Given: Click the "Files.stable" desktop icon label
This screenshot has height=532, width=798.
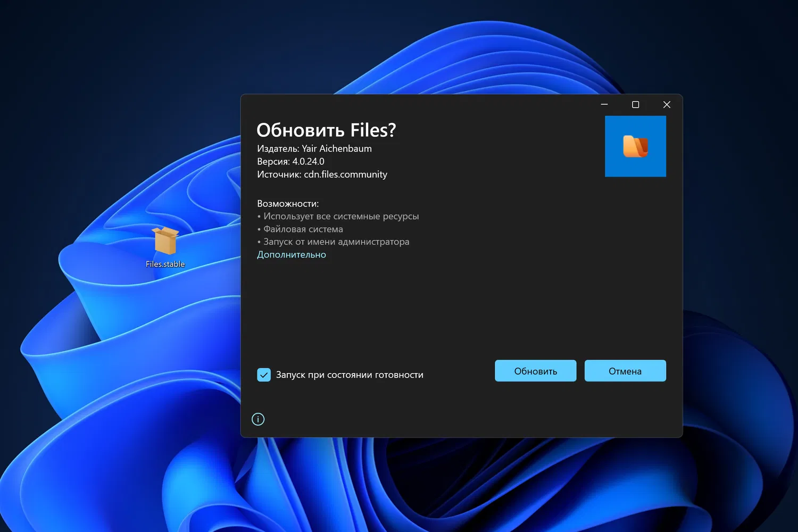Looking at the screenshot, I should pyautogui.click(x=165, y=264).
